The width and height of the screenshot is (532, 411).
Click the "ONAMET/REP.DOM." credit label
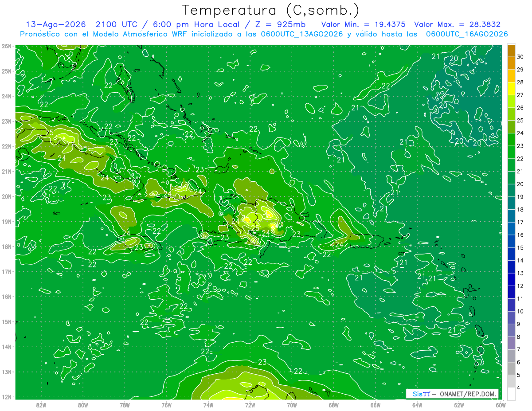point(468,394)
